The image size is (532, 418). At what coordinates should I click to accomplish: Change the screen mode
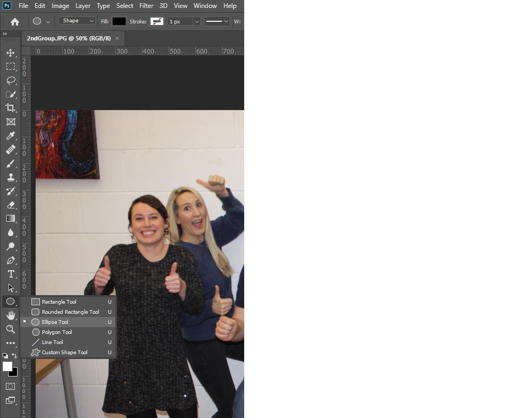tap(11, 400)
